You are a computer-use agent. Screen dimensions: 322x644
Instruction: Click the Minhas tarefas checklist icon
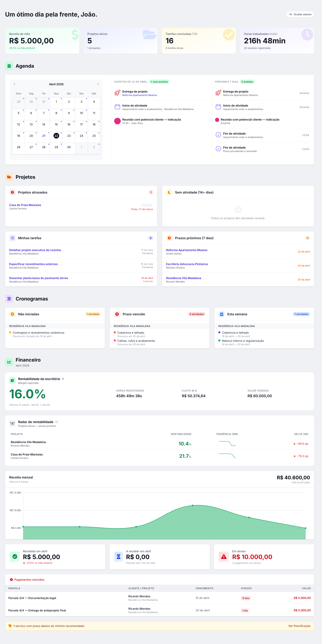[x=12, y=238]
